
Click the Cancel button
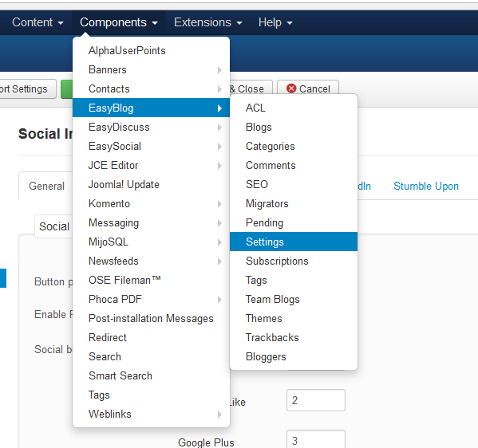308,89
